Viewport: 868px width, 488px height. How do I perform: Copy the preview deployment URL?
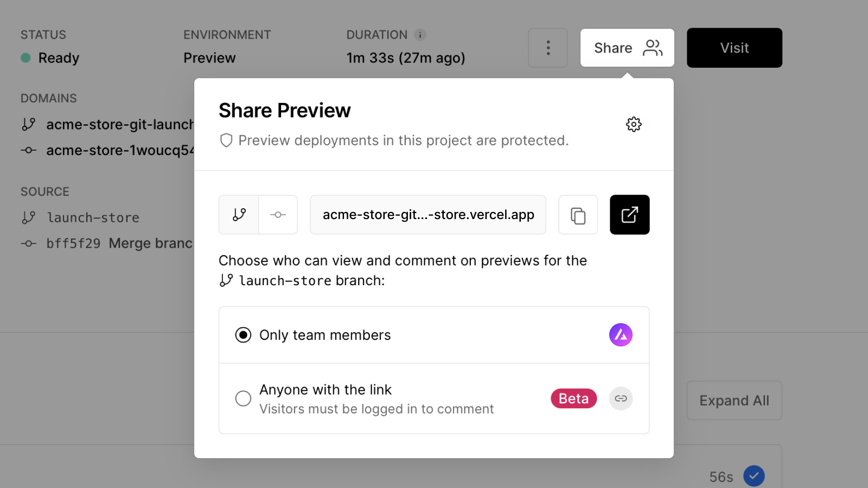coord(578,215)
